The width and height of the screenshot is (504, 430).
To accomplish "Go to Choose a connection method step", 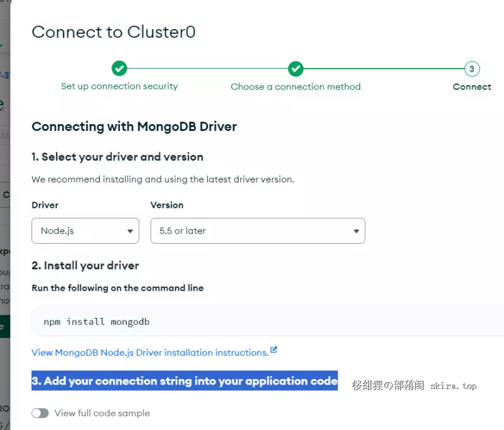I will [295, 87].
